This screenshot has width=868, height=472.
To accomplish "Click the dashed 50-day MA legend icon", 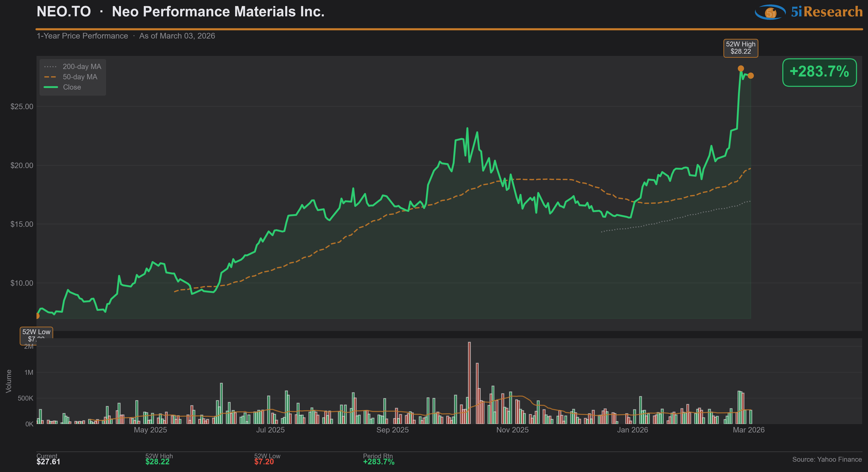I will [x=51, y=77].
